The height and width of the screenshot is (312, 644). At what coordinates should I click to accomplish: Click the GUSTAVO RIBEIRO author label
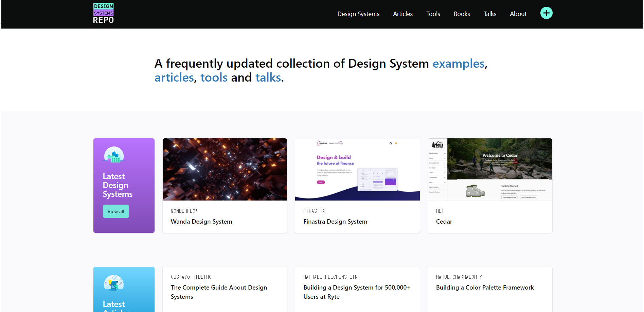click(x=191, y=277)
